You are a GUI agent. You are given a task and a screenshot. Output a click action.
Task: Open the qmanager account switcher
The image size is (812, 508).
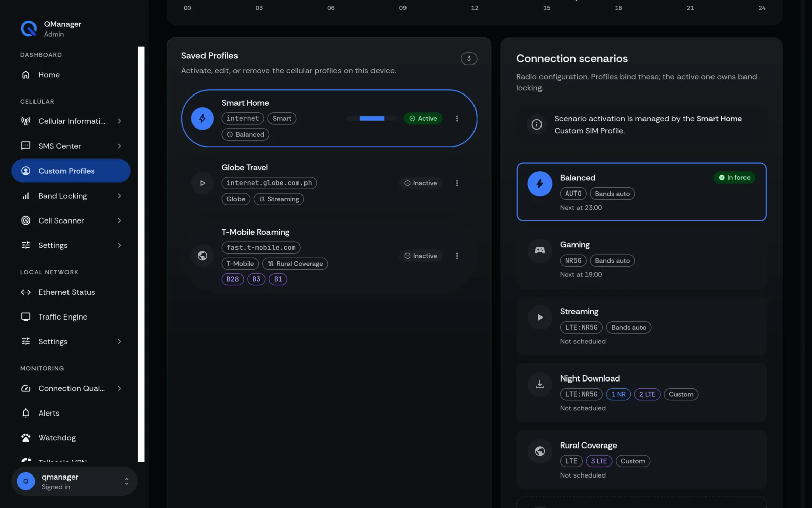pyautogui.click(x=74, y=482)
